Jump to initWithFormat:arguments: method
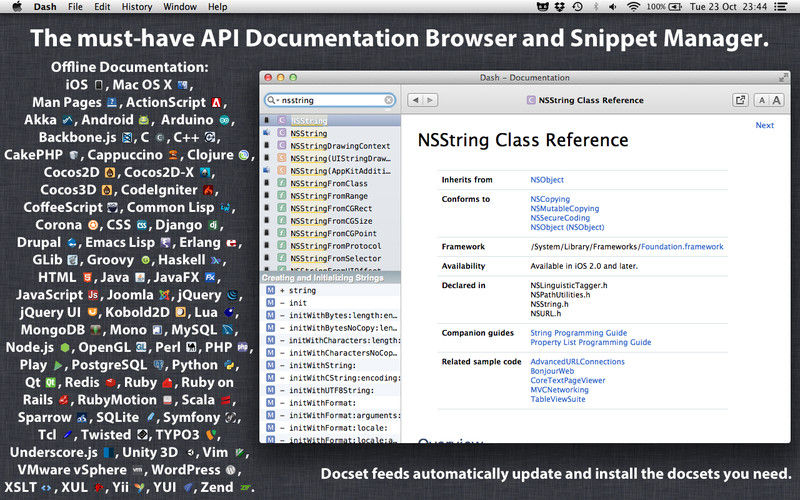 330,415
